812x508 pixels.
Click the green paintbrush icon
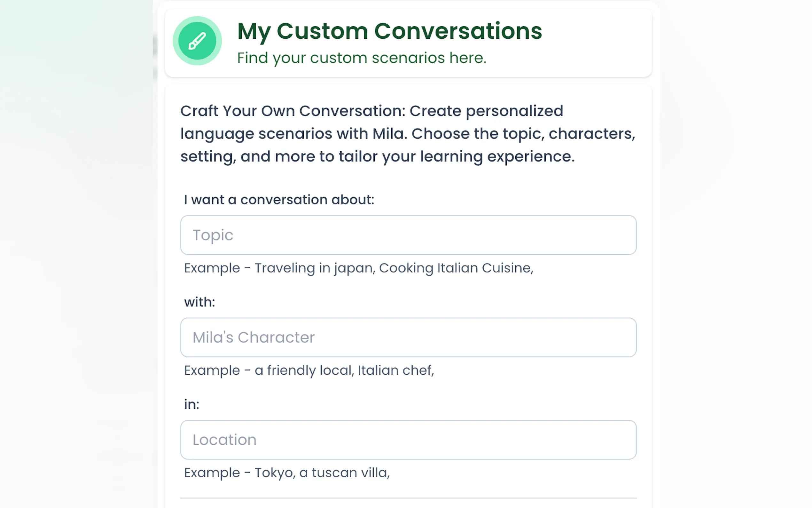click(x=197, y=41)
